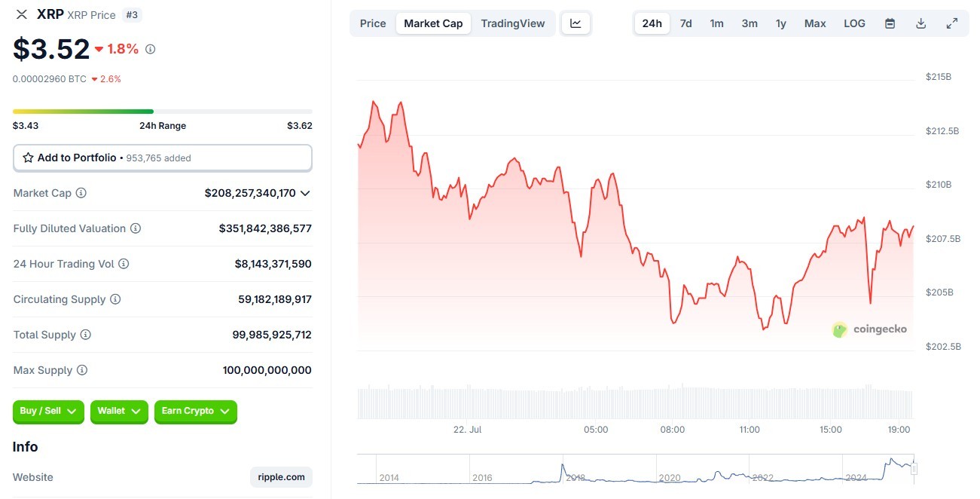Download the chart data
Screen dimensions: 980x499
point(920,23)
